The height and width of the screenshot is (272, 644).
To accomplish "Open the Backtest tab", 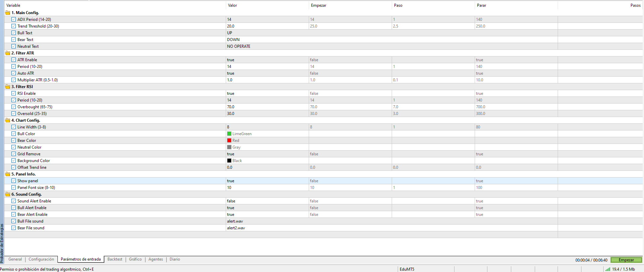I will (115, 259).
